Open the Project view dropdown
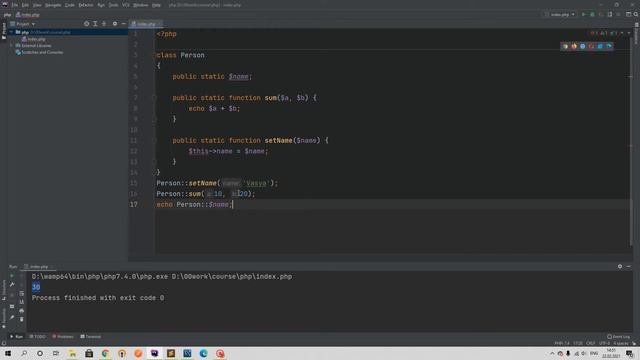The height and width of the screenshot is (360, 640). click(x=22, y=24)
